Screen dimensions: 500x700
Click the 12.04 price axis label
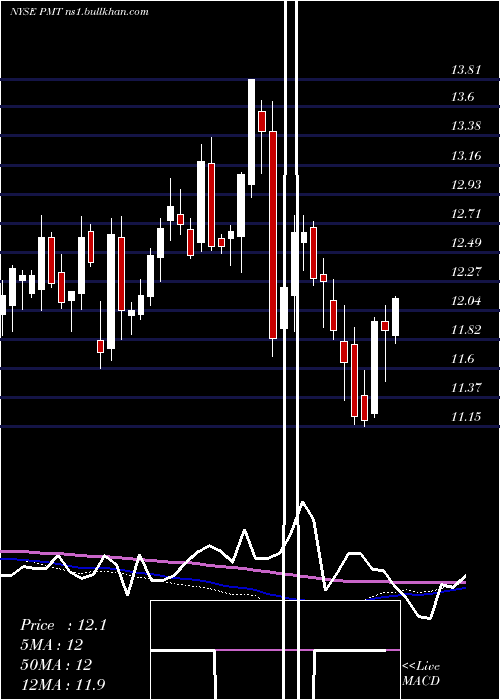[x=466, y=301]
